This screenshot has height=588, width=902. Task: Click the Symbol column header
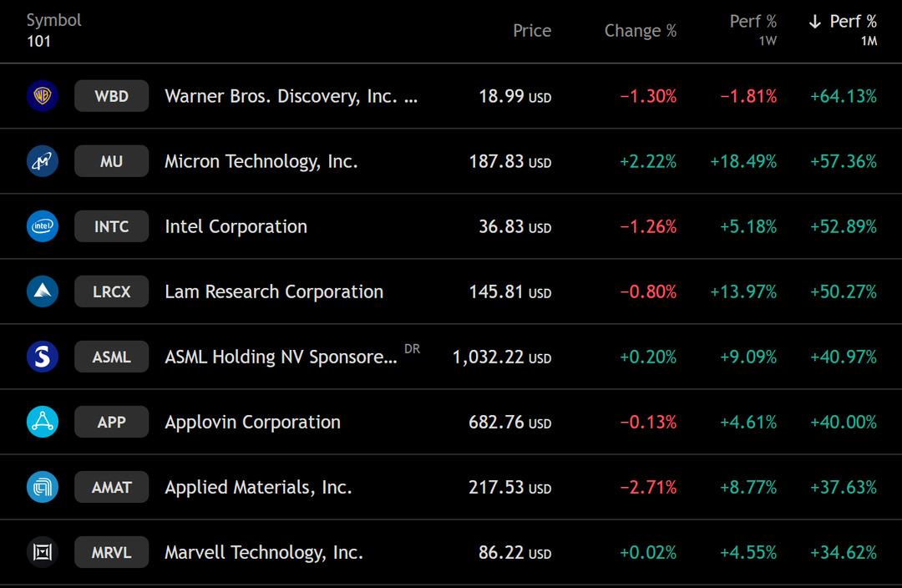(53, 20)
